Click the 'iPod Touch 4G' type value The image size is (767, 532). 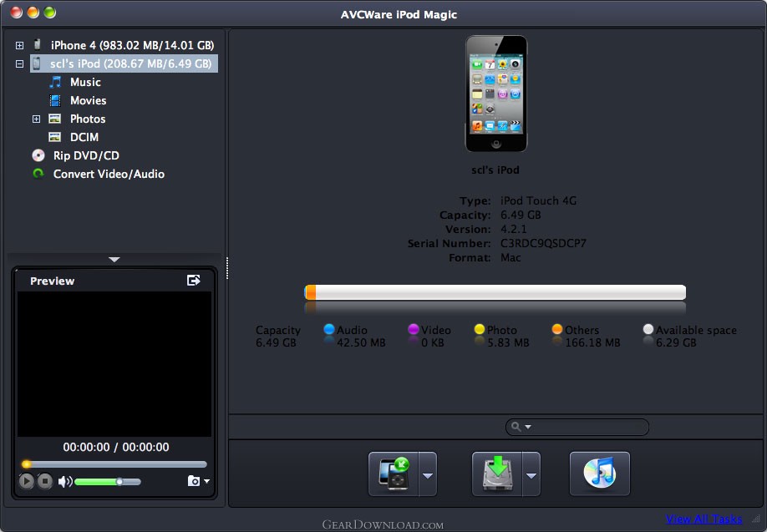pos(538,201)
